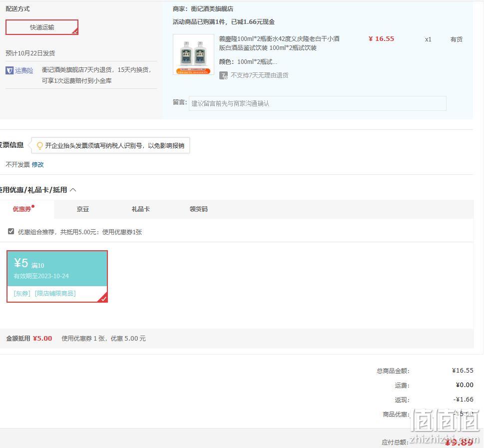Click the 颜色：100ml*2瓶试... attribute text
This screenshot has width=484, height=448.
pos(248,62)
